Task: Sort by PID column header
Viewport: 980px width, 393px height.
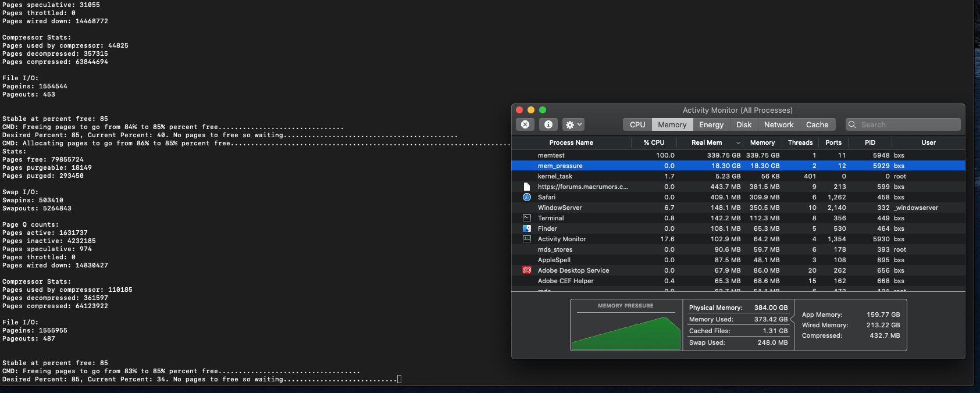Action: click(x=870, y=142)
